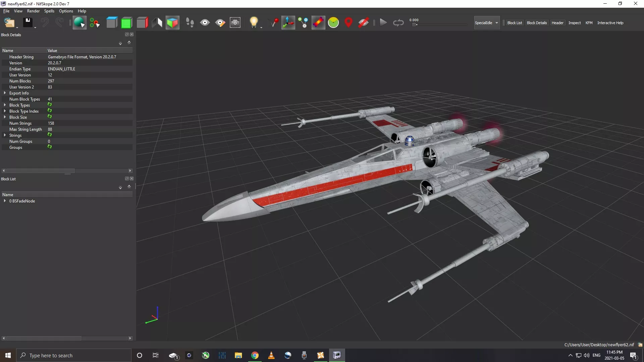Click the KFM button
This screenshot has width=644, height=362.
click(589, 23)
